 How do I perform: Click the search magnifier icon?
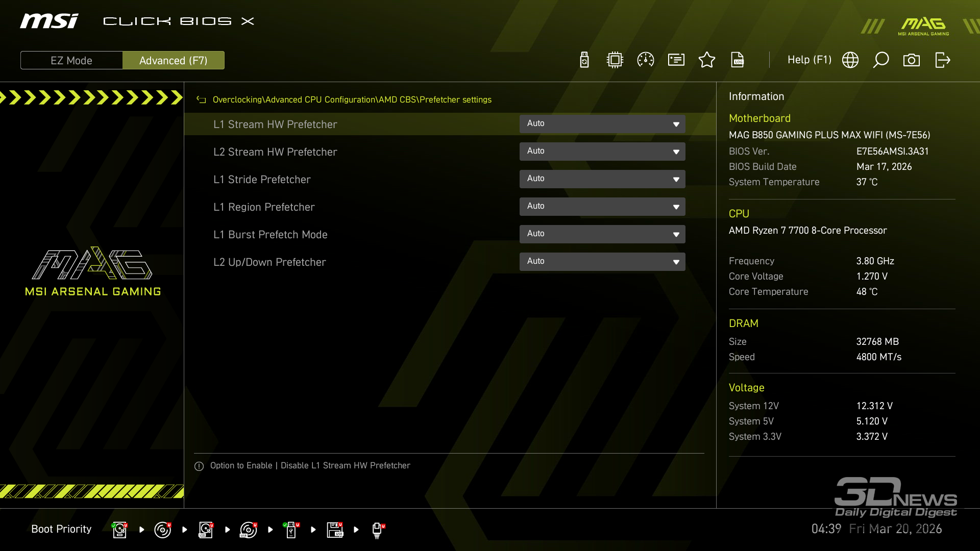(x=881, y=60)
